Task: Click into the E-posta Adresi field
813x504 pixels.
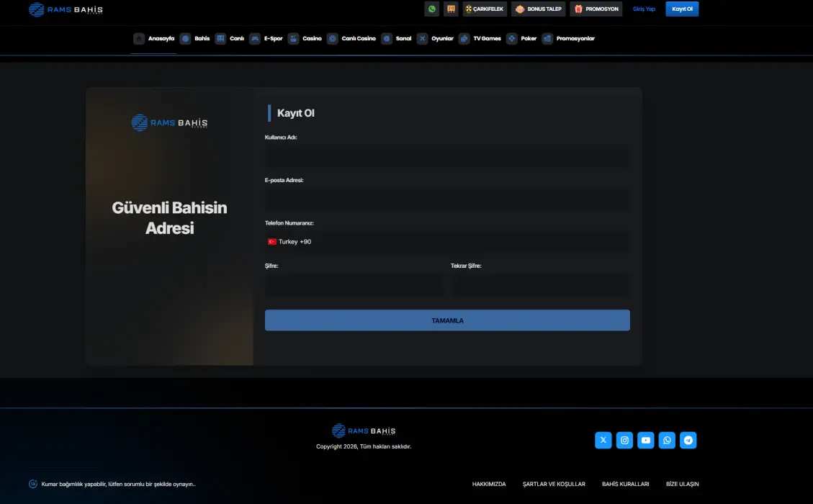Action: (x=446, y=199)
